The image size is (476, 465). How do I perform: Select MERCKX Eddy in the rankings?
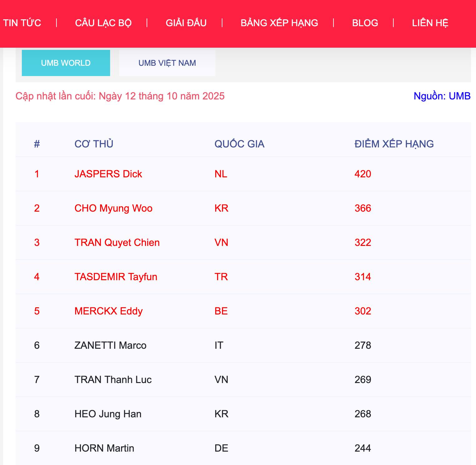109,311
